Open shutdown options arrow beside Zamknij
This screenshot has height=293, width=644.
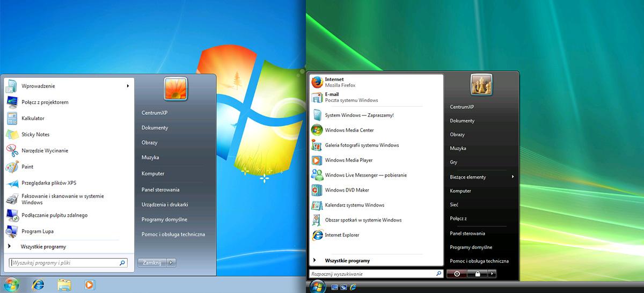[x=171, y=263]
